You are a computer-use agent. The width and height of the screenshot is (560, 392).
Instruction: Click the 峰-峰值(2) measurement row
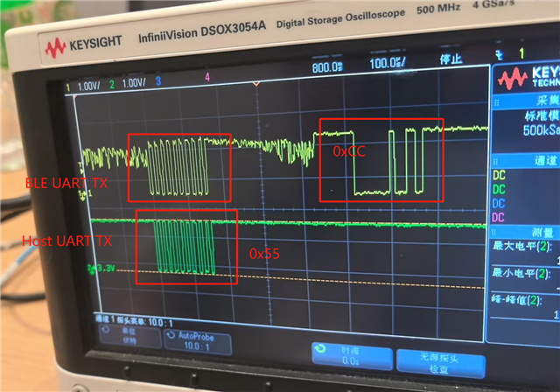[x=525, y=306]
